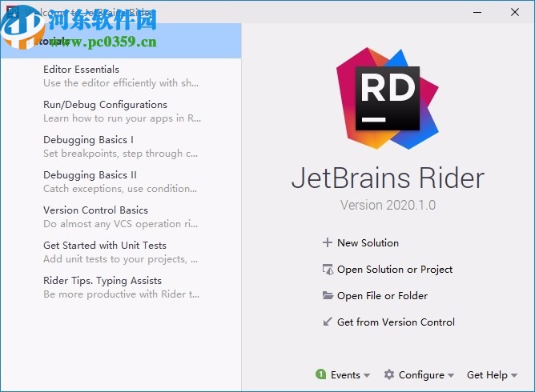Choose Open Solution or Project
The image size is (535, 392).
click(x=395, y=270)
